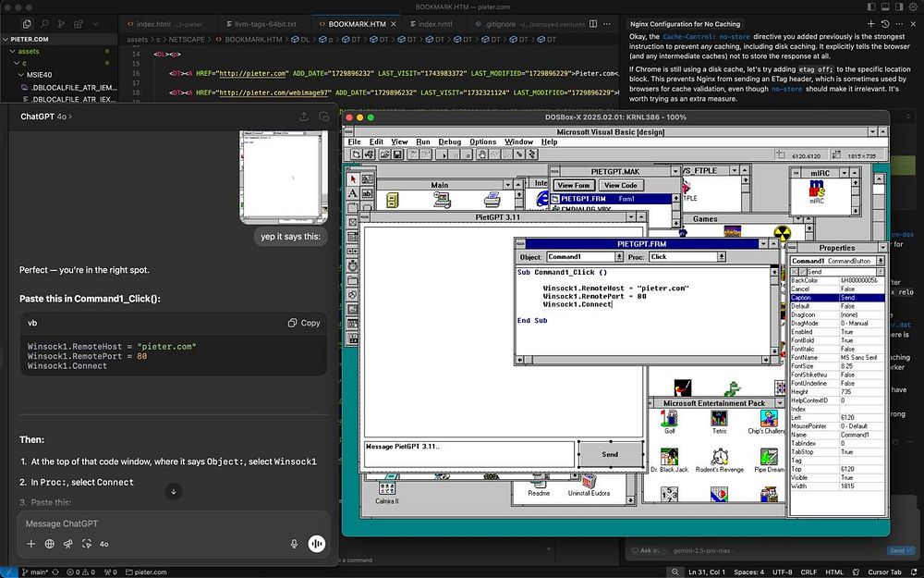Click the ChatGPT voice mode button

pyautogui.click(x=317, y=544)
